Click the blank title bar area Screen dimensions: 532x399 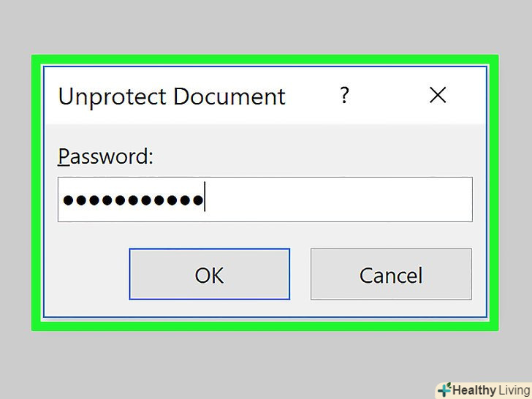pyautogui.click(x=387, y=95)
